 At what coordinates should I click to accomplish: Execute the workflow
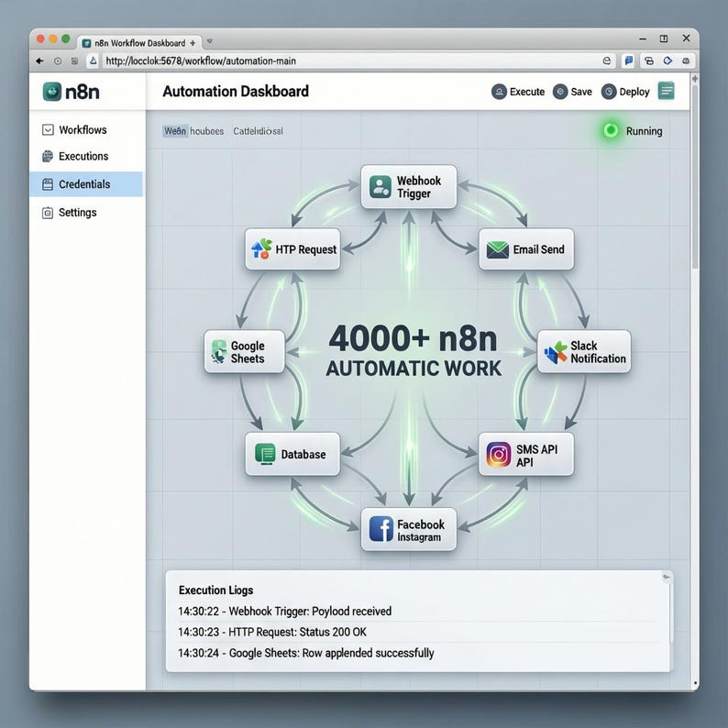[518, 92]
